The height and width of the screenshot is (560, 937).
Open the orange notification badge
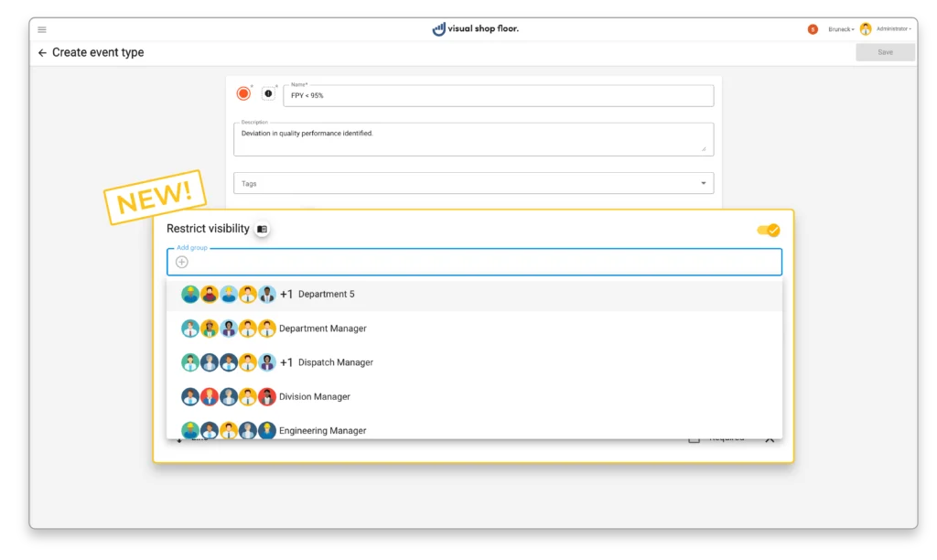(x=812, y=29)
